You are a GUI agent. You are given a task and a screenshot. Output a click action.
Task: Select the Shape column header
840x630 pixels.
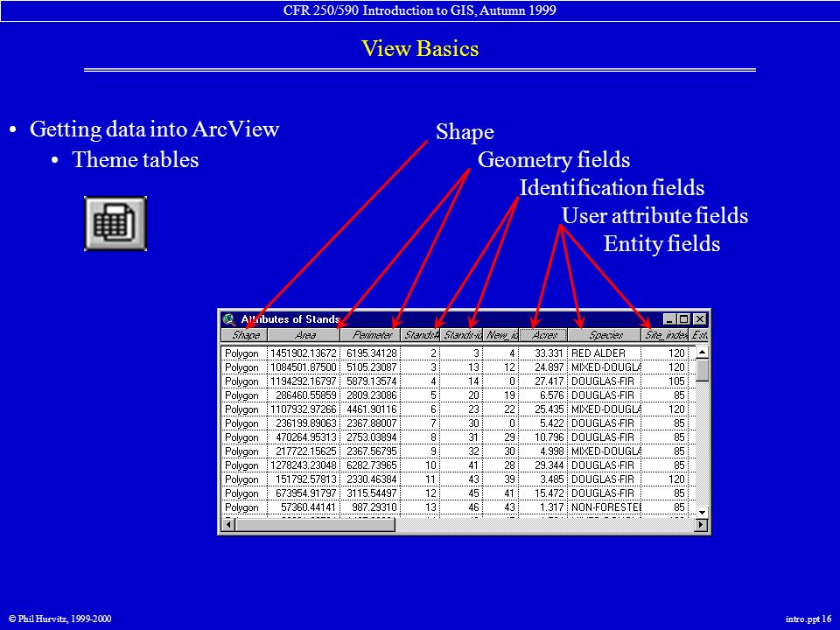click(244, 335)
